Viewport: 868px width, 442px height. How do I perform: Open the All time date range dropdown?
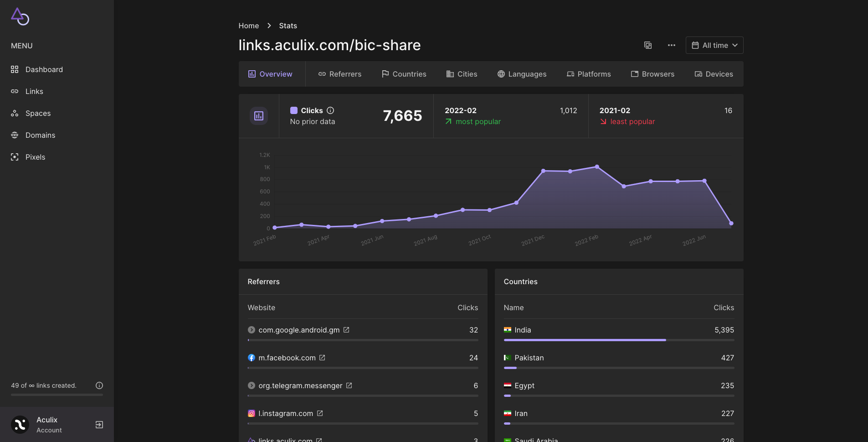pos(714,45)
